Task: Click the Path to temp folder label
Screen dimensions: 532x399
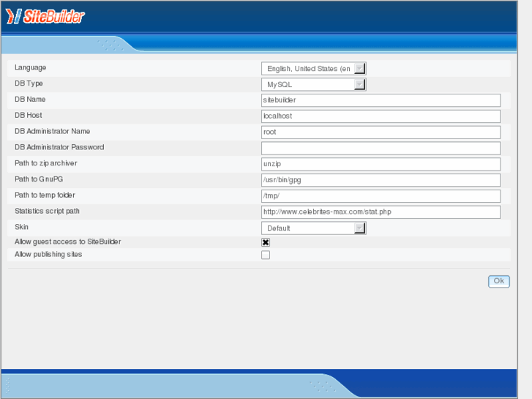Action: [x=45, y=195]
